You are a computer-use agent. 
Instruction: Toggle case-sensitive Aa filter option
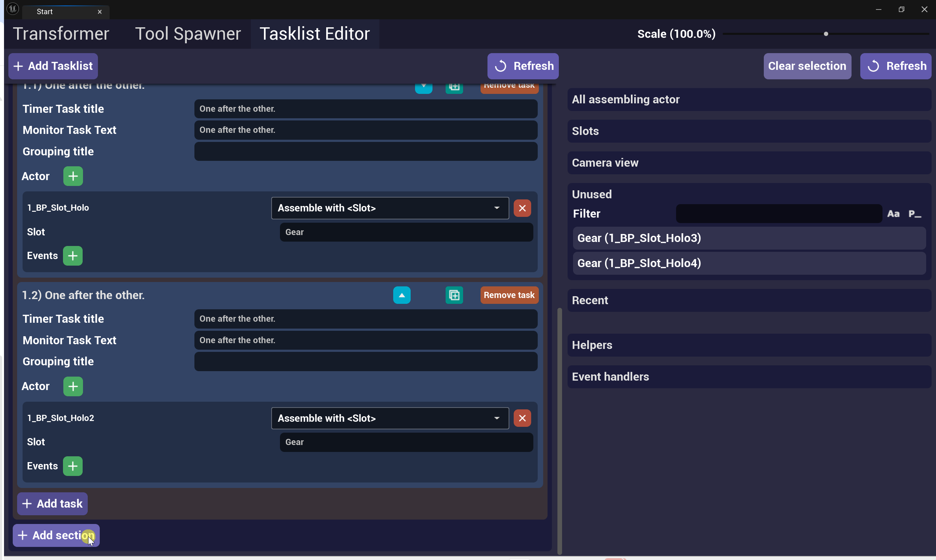[893, 214]
